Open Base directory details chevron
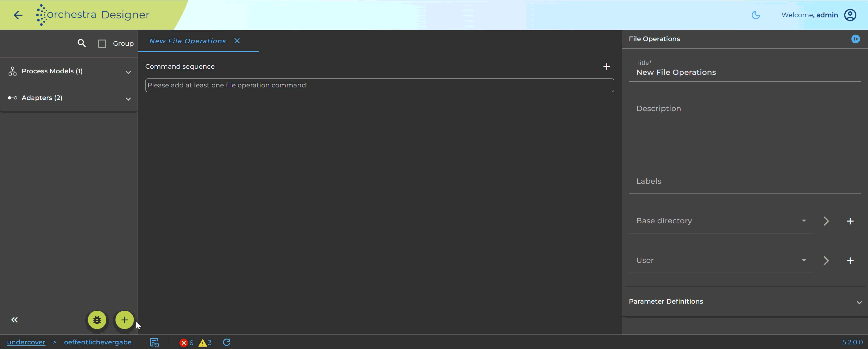868x349 pixels. [826, 221]
